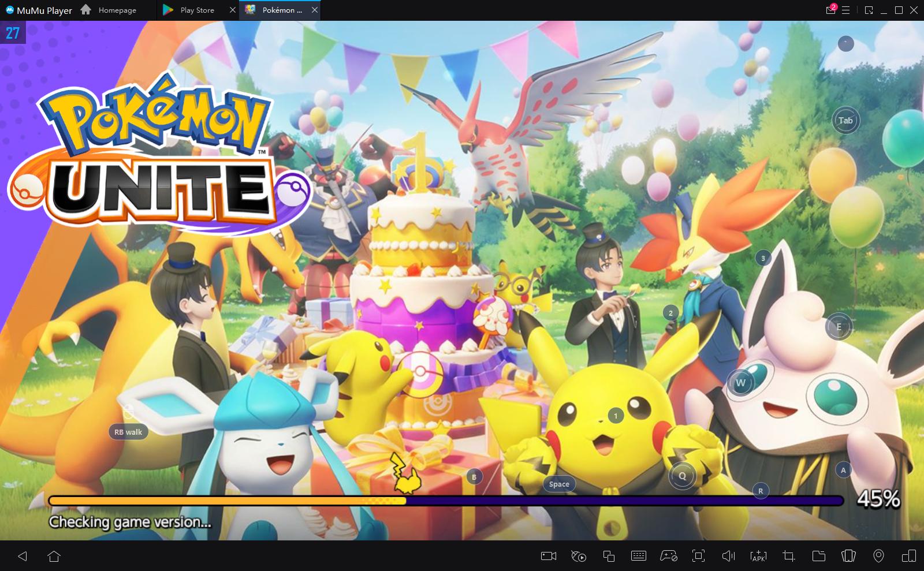This screenshot has height=571, width=924.
Task: Open the volume control icon
Action: [x=729, y=556]
